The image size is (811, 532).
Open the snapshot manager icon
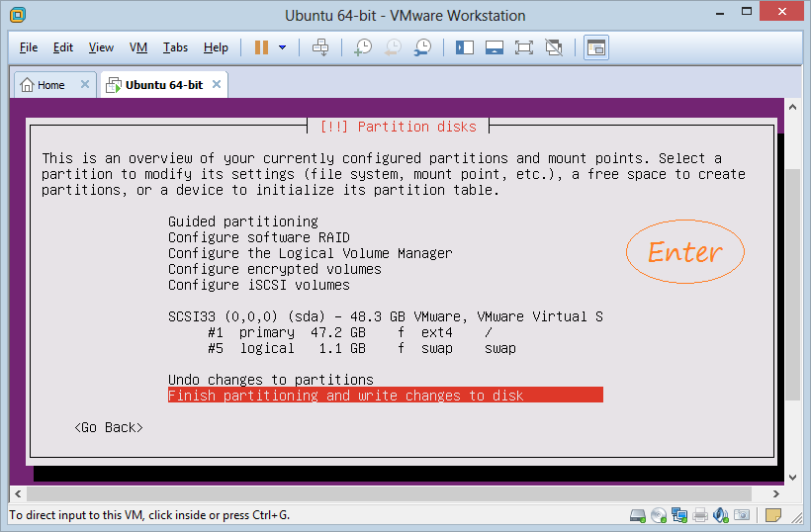pyautogui.click(x=422, y=47)
